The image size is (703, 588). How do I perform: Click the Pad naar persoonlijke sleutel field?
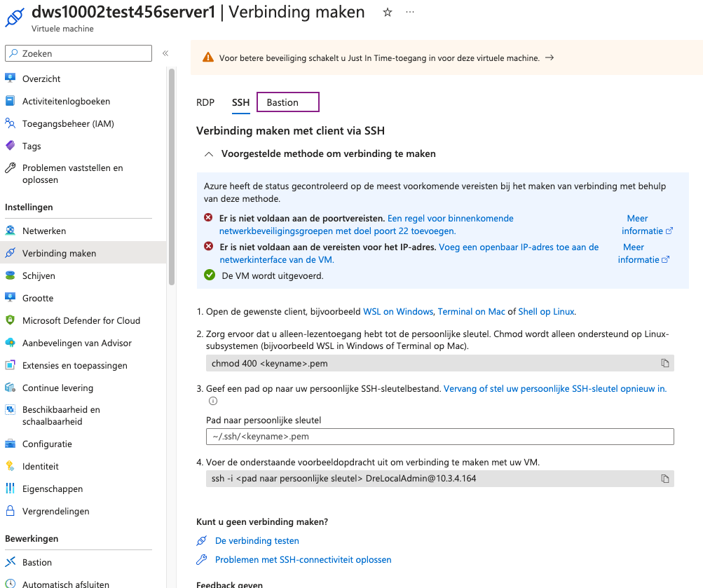pyautogui.click(x=439, y=437)
